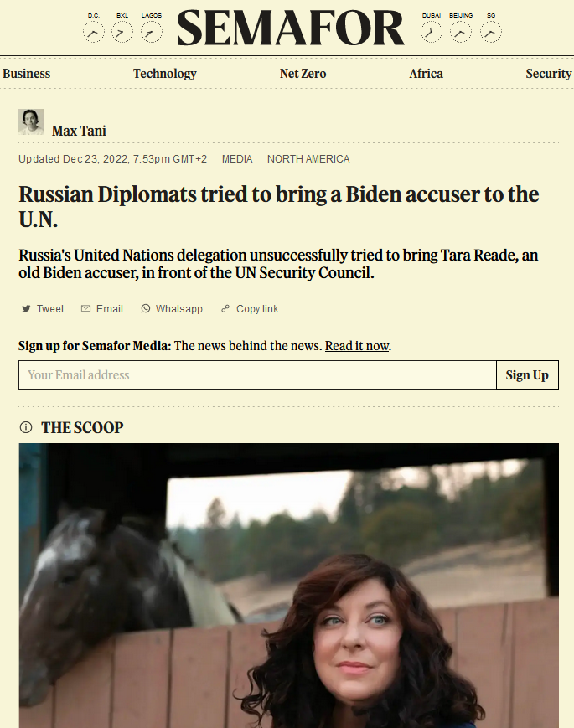
Task: Click the Read it now link
Action: [357, 346]
